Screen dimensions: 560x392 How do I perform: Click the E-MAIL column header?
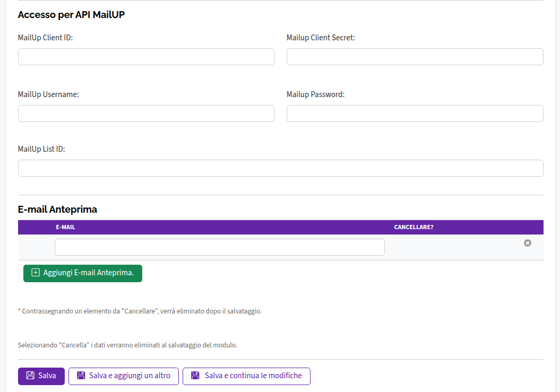click(x=65, y=227)
